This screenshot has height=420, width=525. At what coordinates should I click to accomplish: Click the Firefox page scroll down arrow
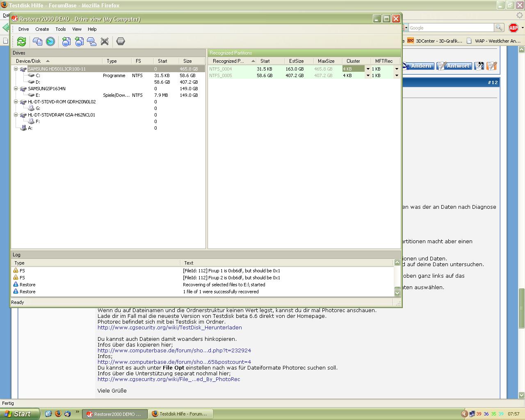pos(522,395)
